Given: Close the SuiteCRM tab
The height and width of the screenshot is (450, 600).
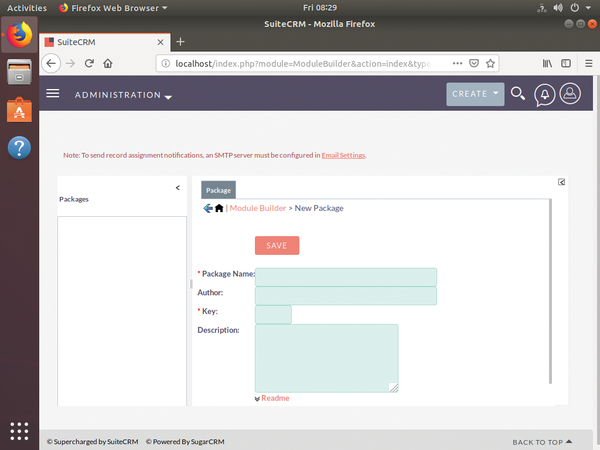Looking at the screenshot, I should coord(161,42).
